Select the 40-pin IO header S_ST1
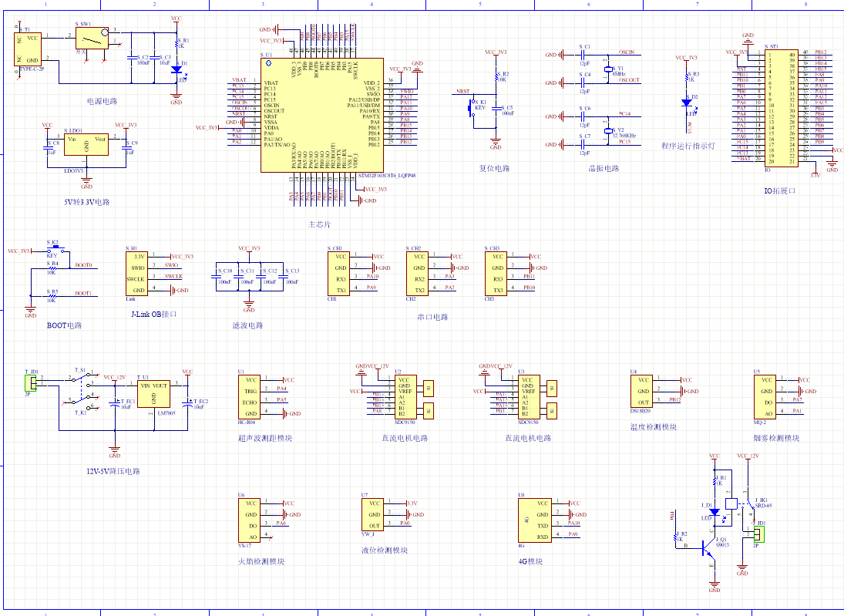 (782, 108)
